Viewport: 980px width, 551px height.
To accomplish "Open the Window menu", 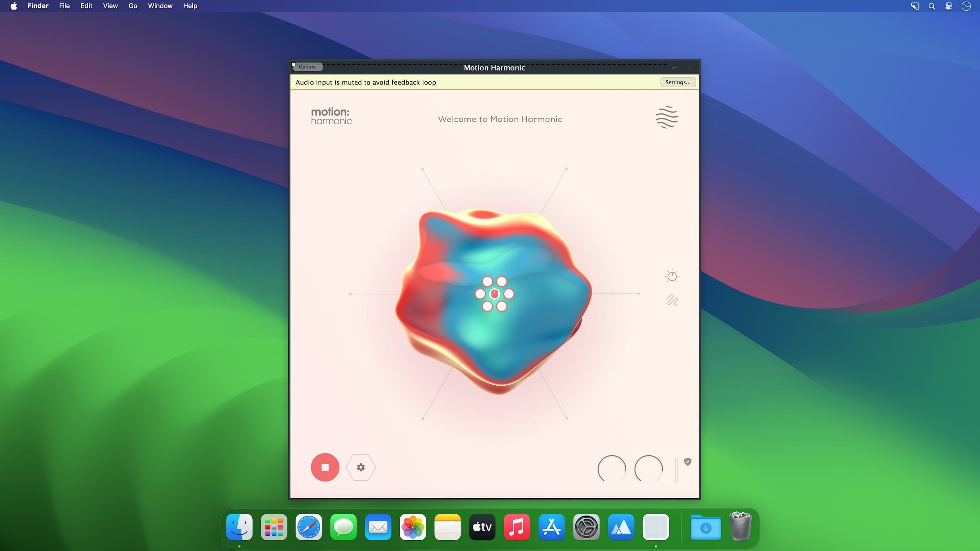I will pos(160,6).
